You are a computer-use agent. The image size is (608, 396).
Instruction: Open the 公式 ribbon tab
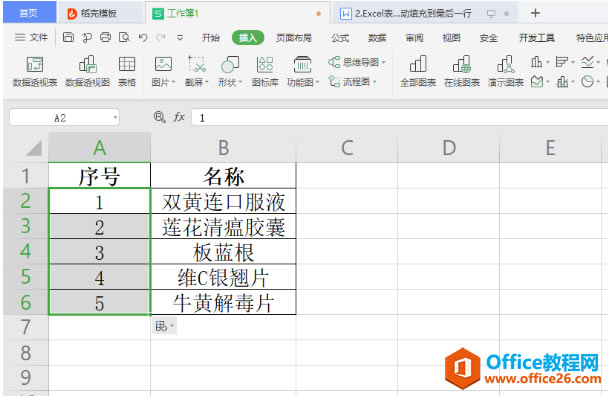pos(340,38)
